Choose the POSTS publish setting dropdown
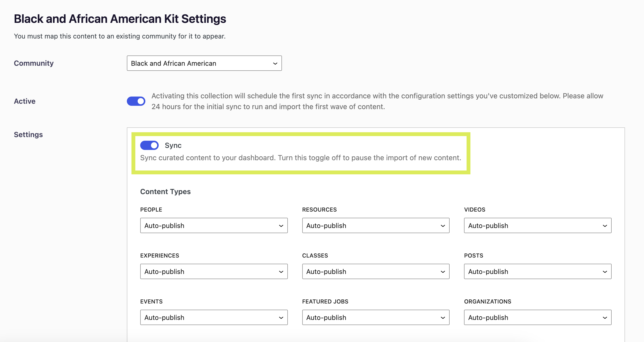Viewport: 644px width, 342px height. [537, 272]
